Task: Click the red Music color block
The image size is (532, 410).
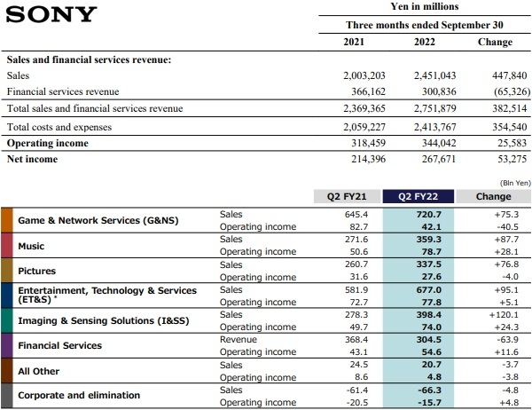Action: click(x=7, y=245)
